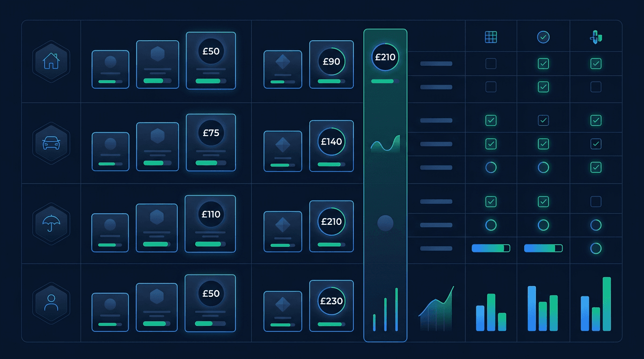Click the grid table icon in comparison header
This screenshot has width=644, height=359.
click(x=490, y=37)
